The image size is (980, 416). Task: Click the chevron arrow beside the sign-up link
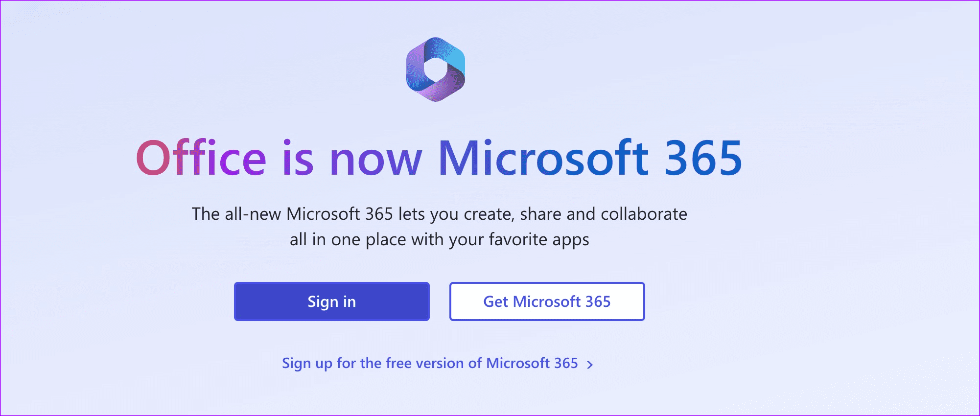click(590, 365)
